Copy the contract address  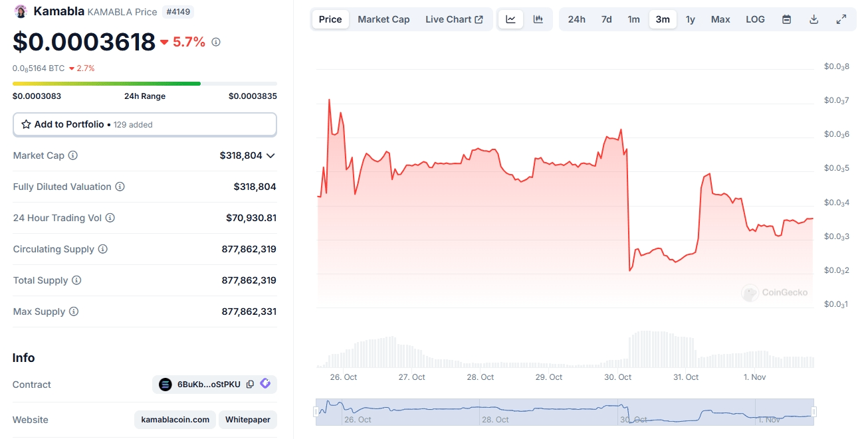pyautogui.click(x=250, y=384)
